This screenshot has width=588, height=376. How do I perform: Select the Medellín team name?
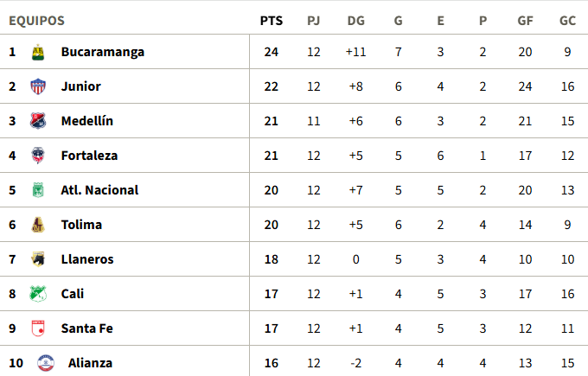click(x=86, y=121)
